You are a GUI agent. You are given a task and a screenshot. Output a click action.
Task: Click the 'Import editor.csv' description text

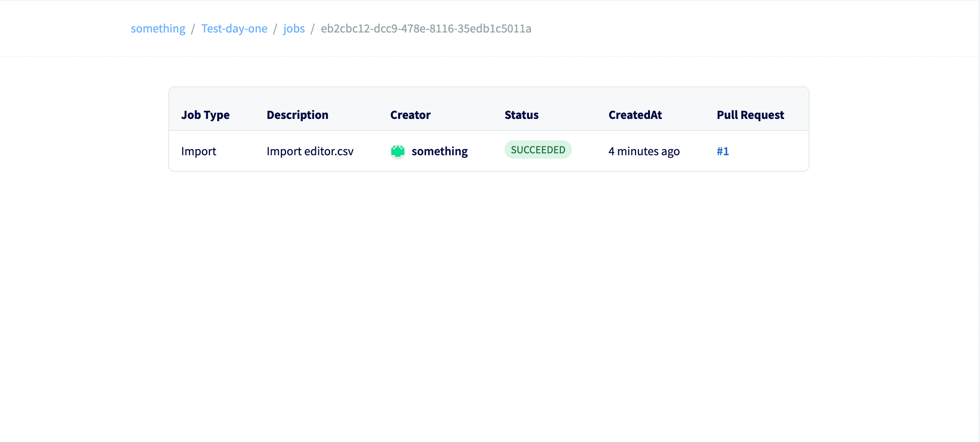click(x=310, y=151)
